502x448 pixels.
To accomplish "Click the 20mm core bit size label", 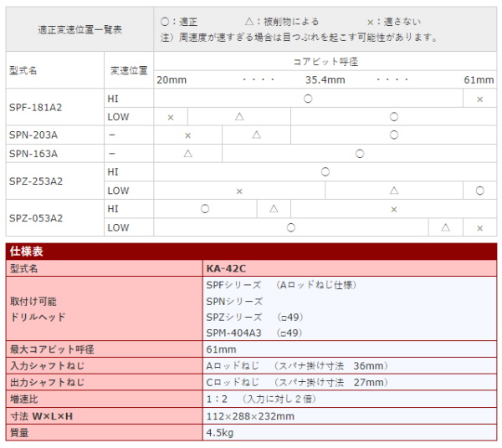I will tap(172, 79).
